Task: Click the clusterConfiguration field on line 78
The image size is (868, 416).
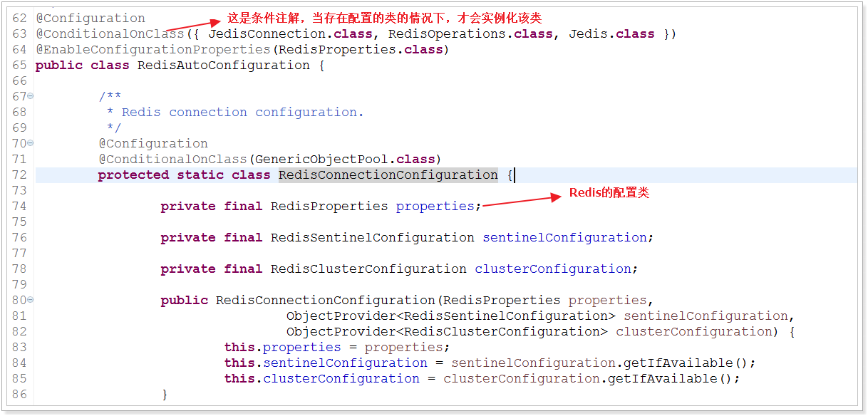Action: coord(553,269)
